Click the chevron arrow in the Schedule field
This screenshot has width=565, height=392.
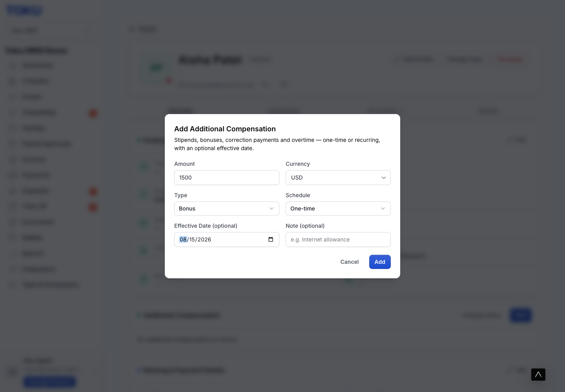(383, 209)
